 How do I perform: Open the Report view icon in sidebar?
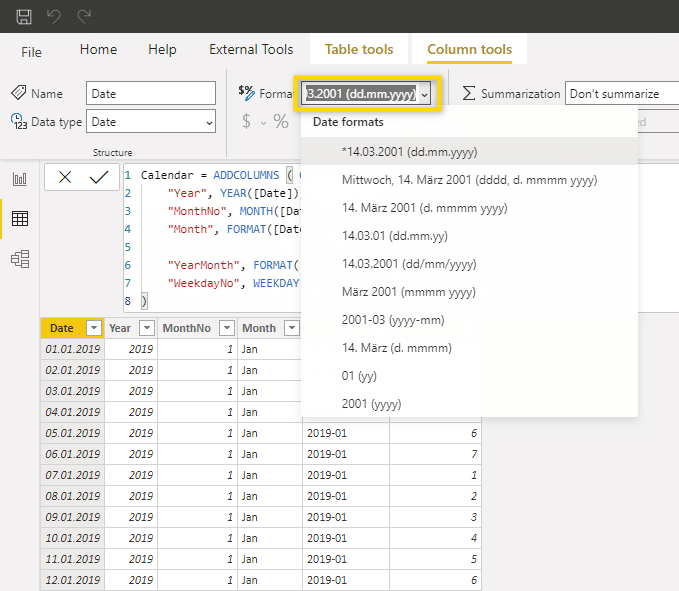click(x=20, y=179)
